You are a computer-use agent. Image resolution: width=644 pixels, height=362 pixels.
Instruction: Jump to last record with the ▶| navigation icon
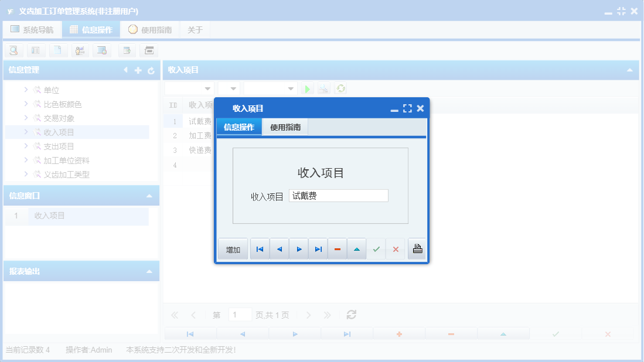318,248
